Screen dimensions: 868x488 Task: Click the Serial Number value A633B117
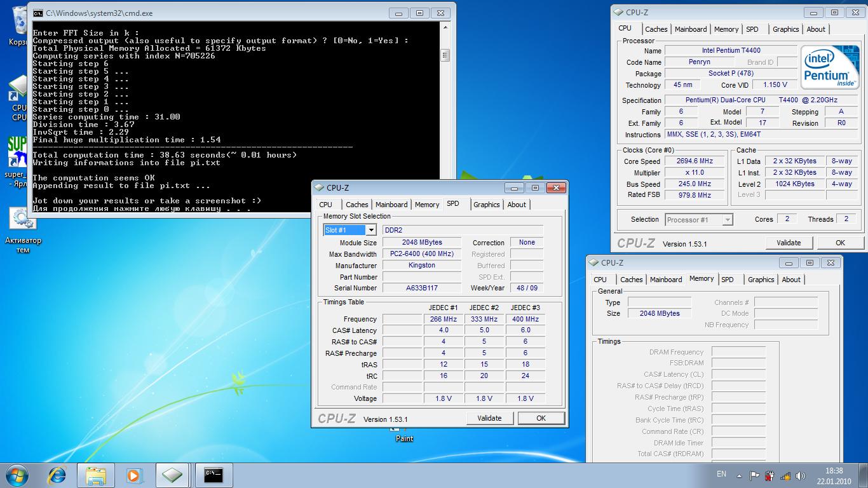click(422, 288)
